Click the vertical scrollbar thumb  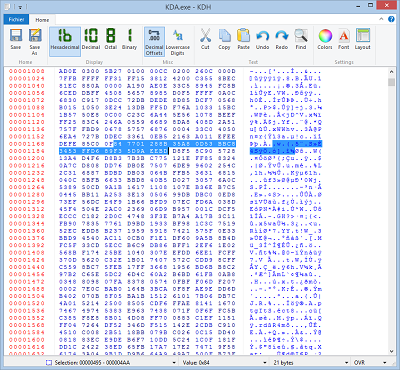pos(392,82)
